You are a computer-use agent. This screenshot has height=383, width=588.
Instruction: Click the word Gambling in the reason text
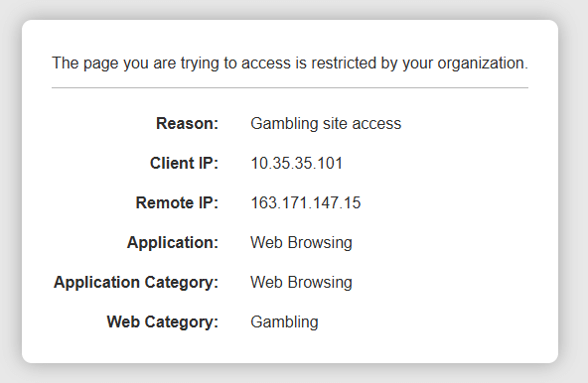(x=285, y=124)
